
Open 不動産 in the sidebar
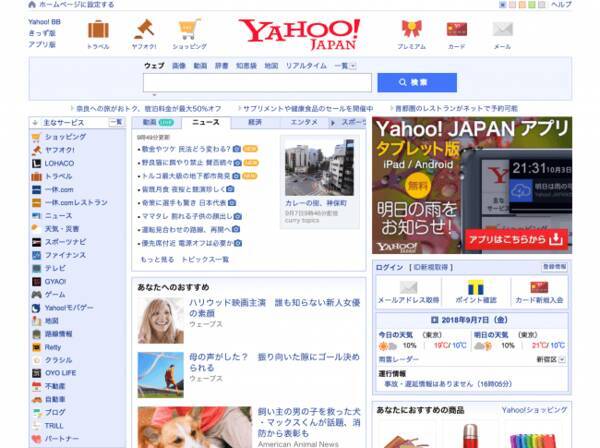[55, 386]
